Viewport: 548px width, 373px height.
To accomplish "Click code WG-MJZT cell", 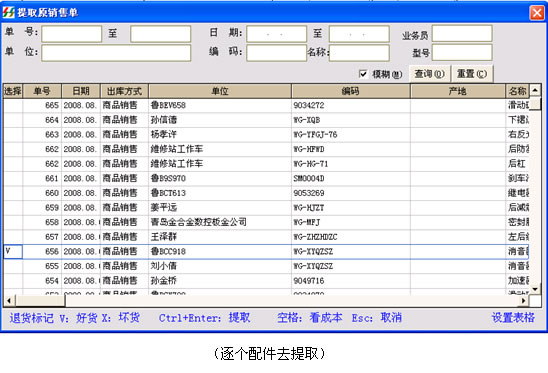I will (x=351, y=208).
